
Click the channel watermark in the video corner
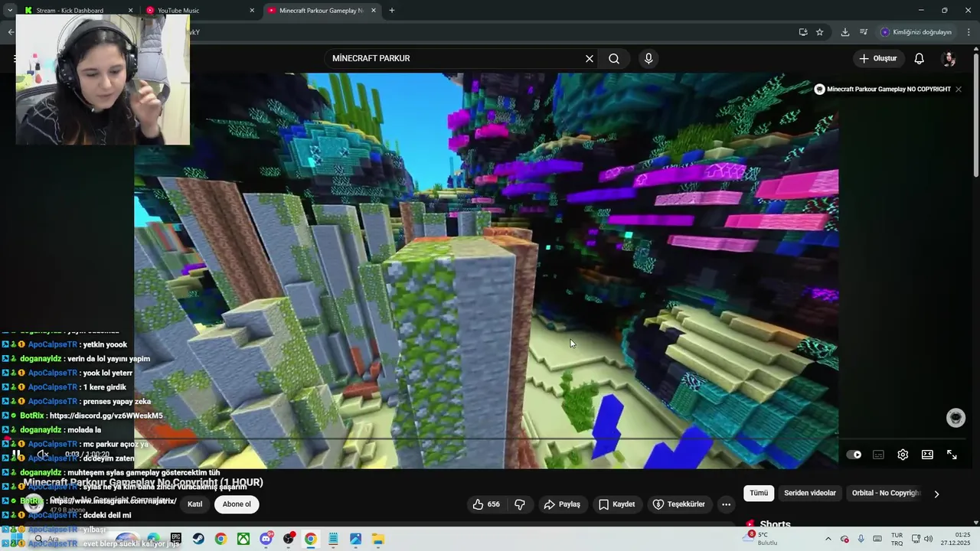(955, 418)
